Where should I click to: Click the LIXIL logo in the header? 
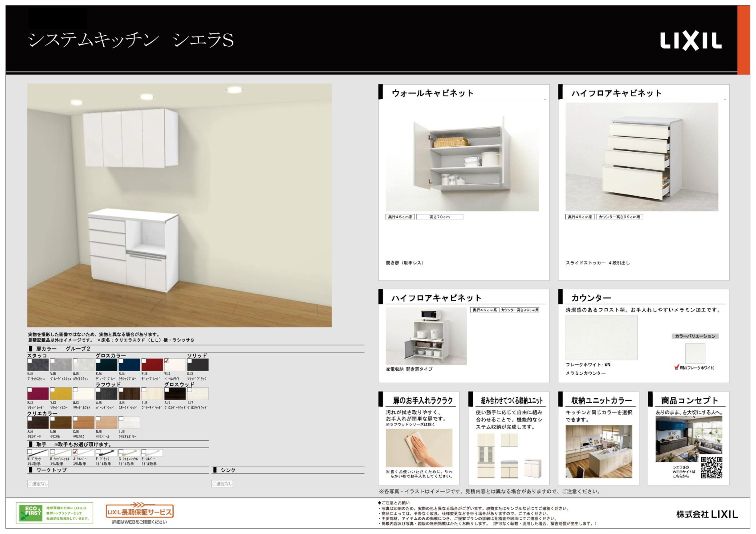pos(691,41)
